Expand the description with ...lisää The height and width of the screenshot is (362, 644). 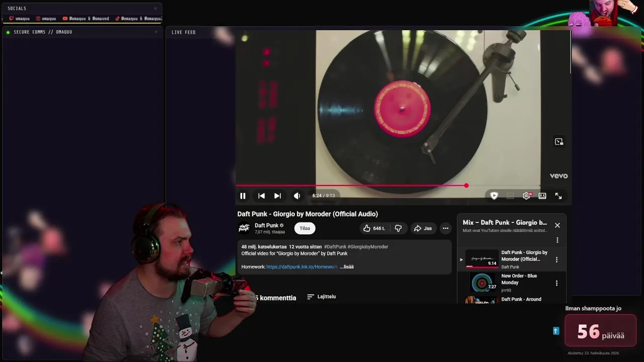click(347, 267)
